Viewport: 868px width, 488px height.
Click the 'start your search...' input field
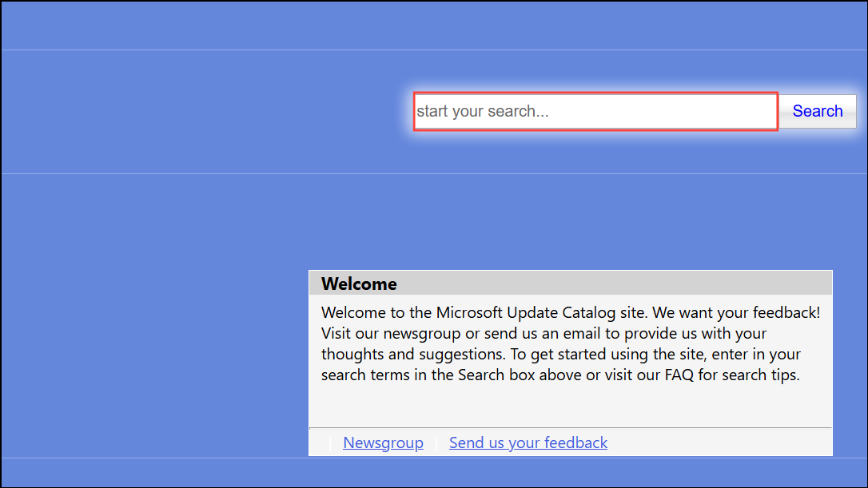pyautogui.click(x=595, y=111)
